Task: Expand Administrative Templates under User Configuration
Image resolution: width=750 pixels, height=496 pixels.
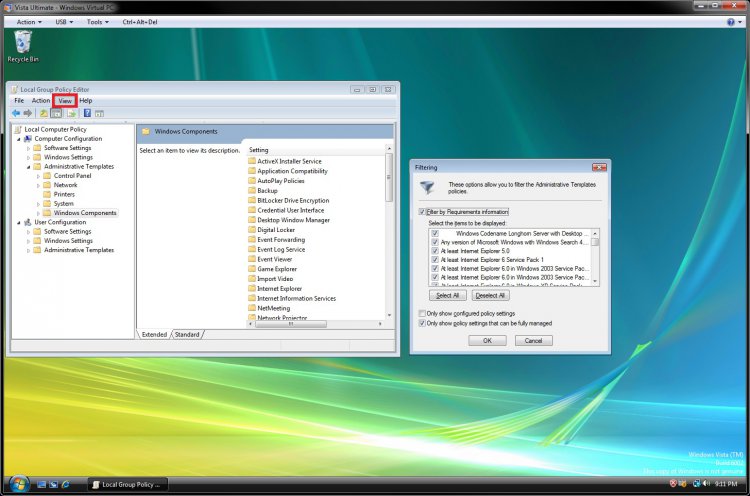Action: (x=28, y=250)
